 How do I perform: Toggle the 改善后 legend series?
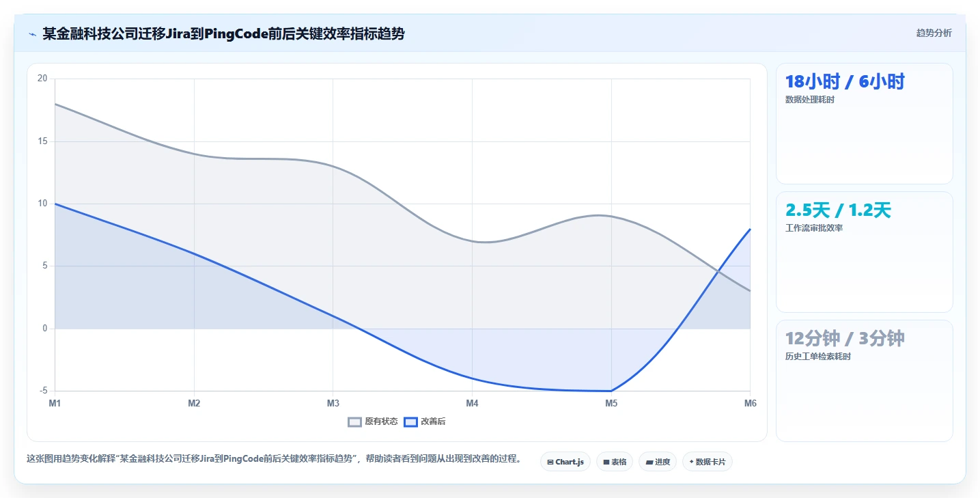425,421
